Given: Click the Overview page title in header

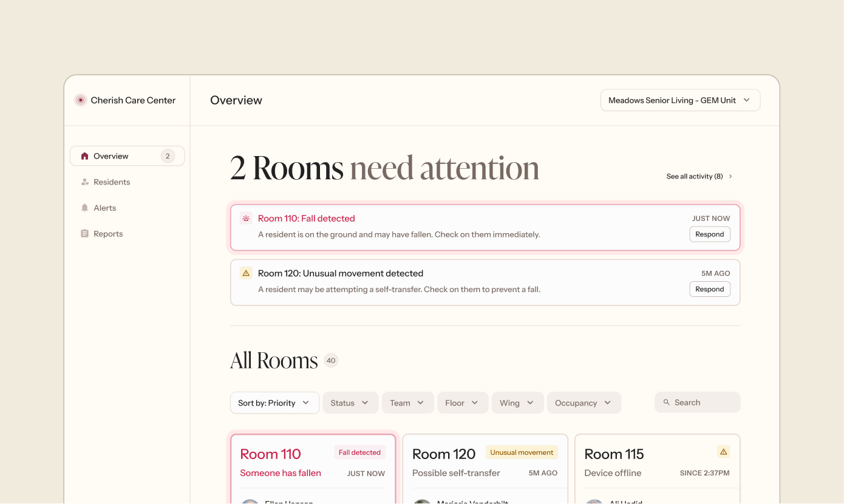Looking at the screenshot, I should pos(236,100).
